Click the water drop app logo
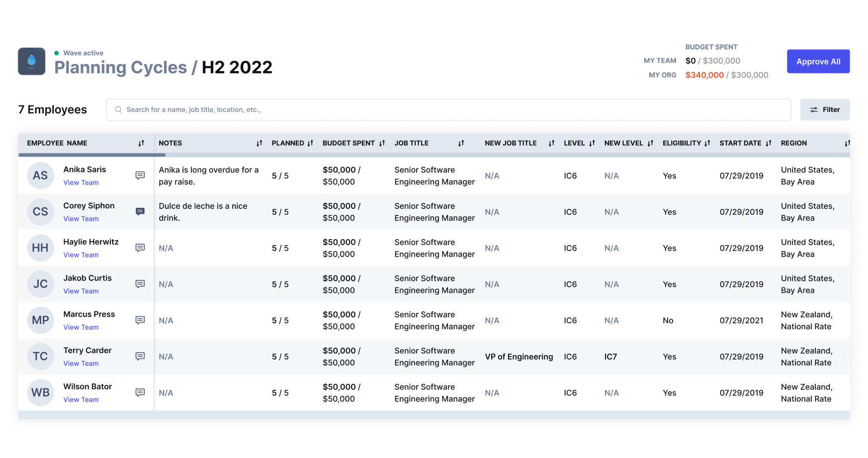 point(32,61)
